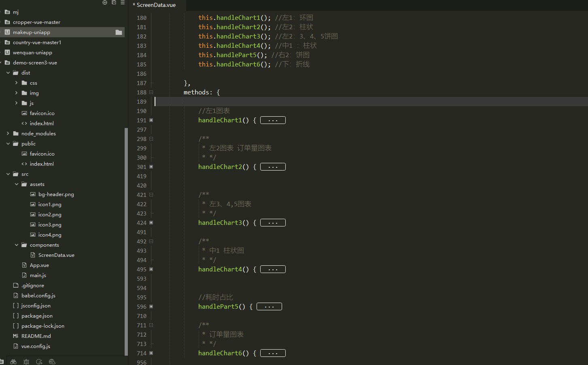The image size is (588, 365).
Task: Unfold code at line 424 gutter marker
Action: (151, 223)
